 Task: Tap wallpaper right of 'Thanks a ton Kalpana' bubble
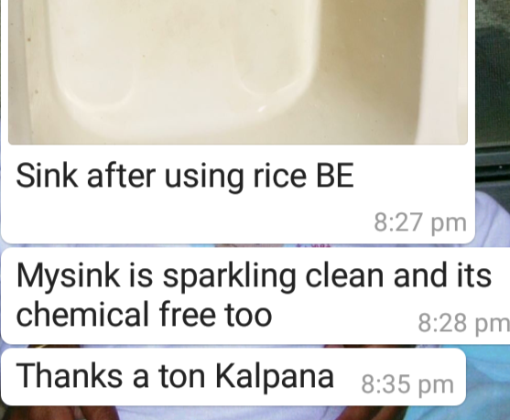point(488,377)
